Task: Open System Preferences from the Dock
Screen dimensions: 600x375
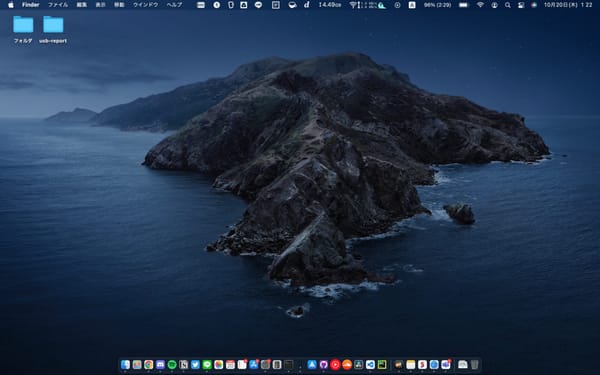Action: click(x=265, y=365)
